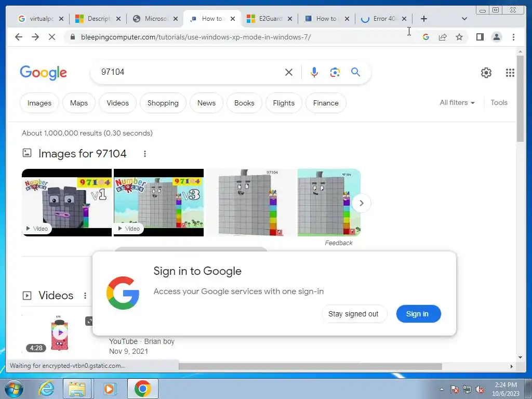Filter results by Images
This screenshot has width=532, height=399.
[39, 103]
